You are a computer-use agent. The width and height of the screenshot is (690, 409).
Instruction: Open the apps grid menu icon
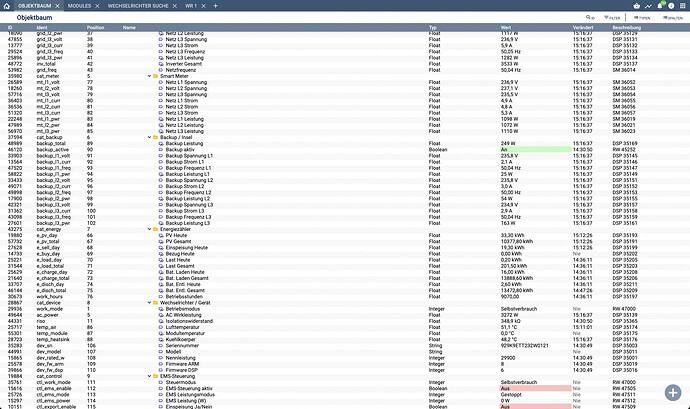click(683, 6)
